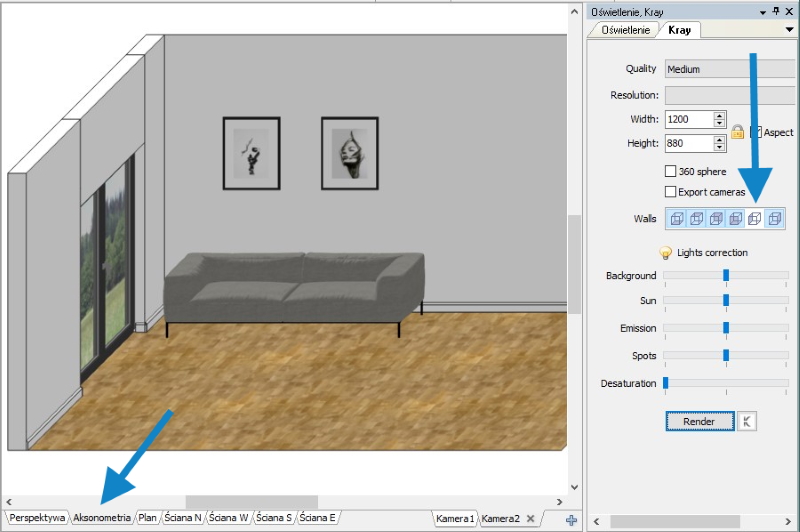Click the Lights correction bulb icon

[665, 253]
